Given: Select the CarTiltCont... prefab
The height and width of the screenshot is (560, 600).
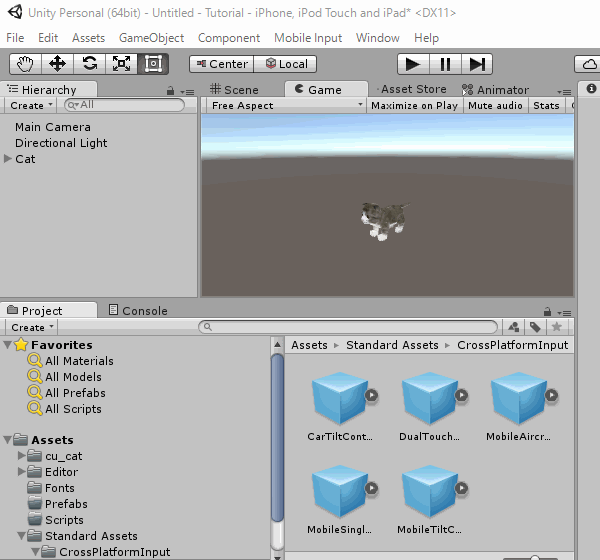Looking at the screenshot, I should click(x=340, y=407).
